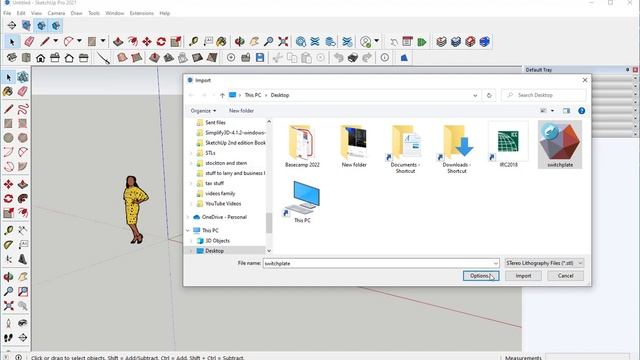The height and width of the screenshot is (360, 640).
Task: Click the Undo arrow icon
Action: coord(338,58)
